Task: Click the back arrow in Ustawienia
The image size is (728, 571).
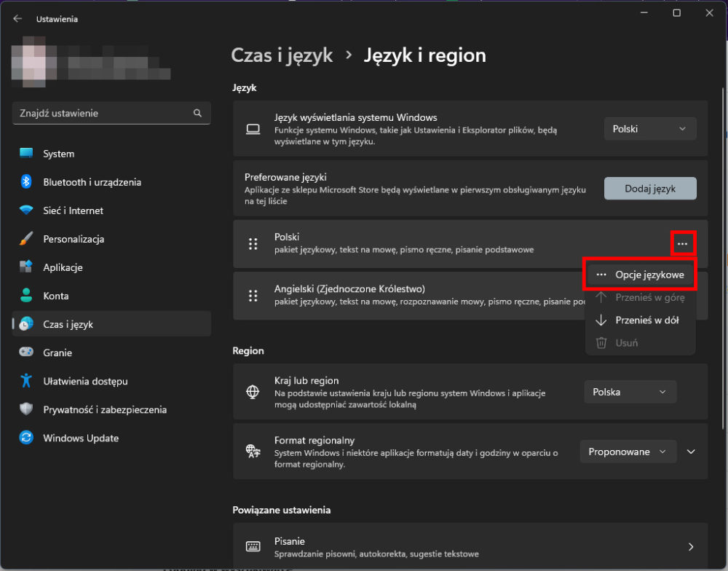Action: tap(17, 19)
